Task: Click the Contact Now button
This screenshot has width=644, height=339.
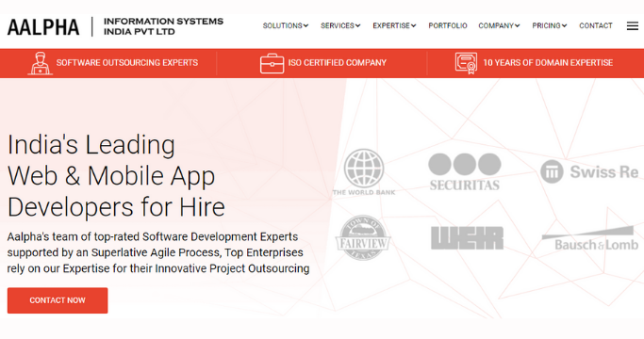Action: (x=58, y=300)
